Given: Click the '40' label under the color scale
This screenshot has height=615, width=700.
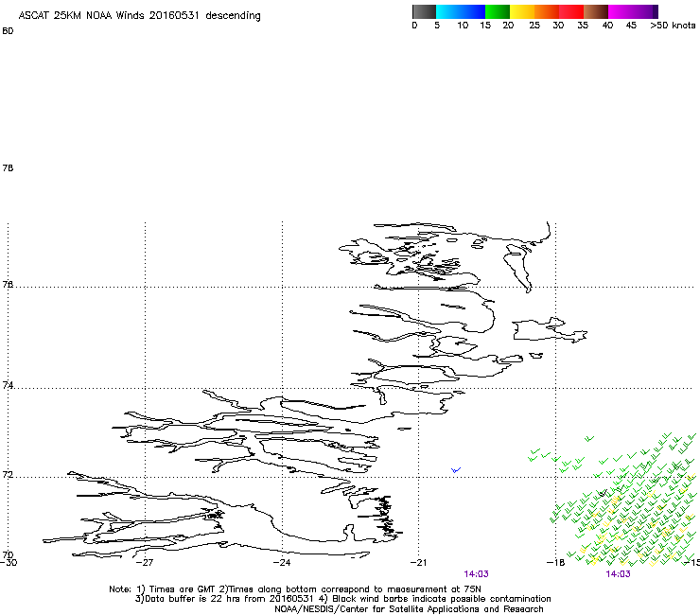Looking at the screenshot, I should point(607,26).
